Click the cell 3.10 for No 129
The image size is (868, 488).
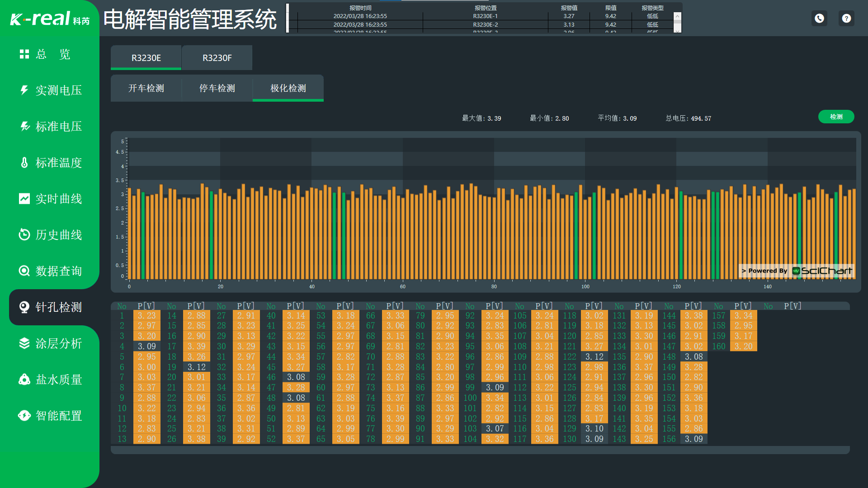click(594, 429)
